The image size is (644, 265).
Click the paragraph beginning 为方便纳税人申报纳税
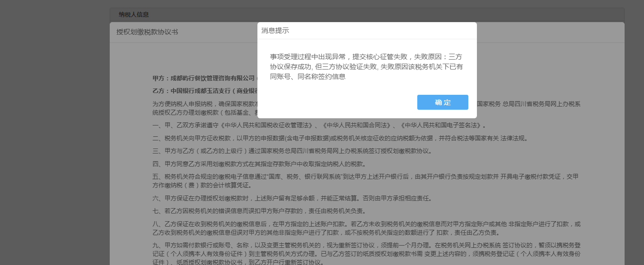pyautogui.click(x=203, y=104)
